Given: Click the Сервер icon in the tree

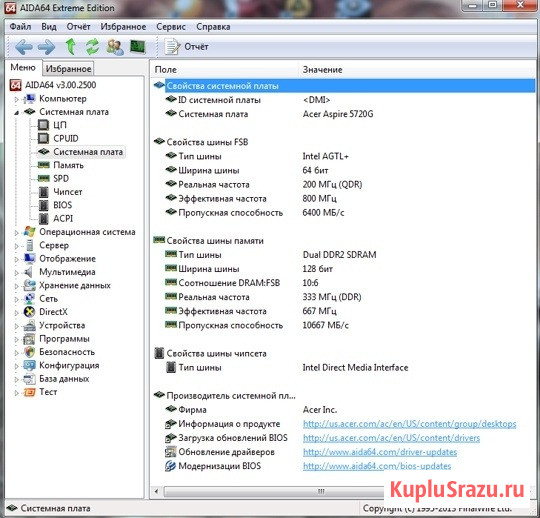Looking at the screenshot, I should coord(30,245).
